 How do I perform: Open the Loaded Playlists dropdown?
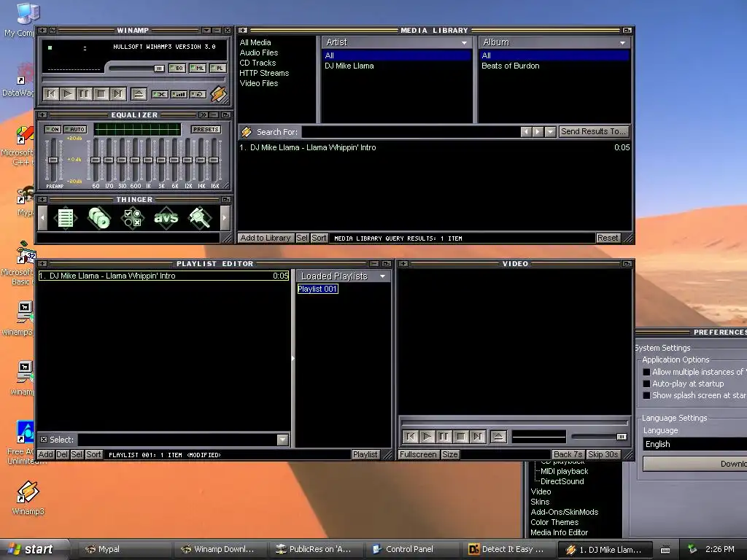click(x=382, y=276)
